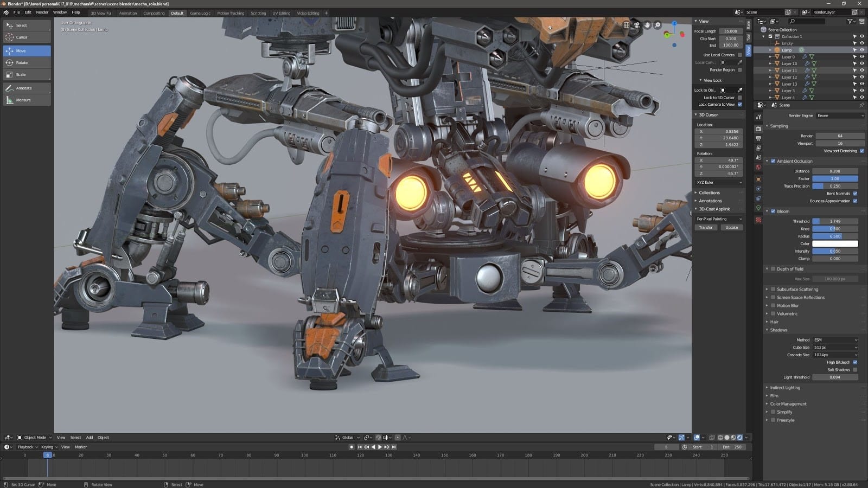Expand the Indirect Lighting panel

click(x=784, y=388)
